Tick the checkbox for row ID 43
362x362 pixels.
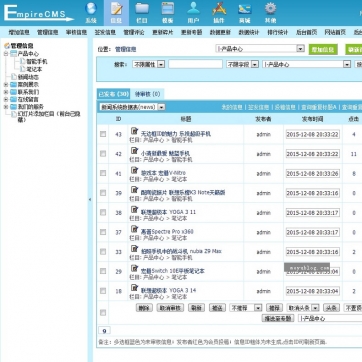click(103, 134)
